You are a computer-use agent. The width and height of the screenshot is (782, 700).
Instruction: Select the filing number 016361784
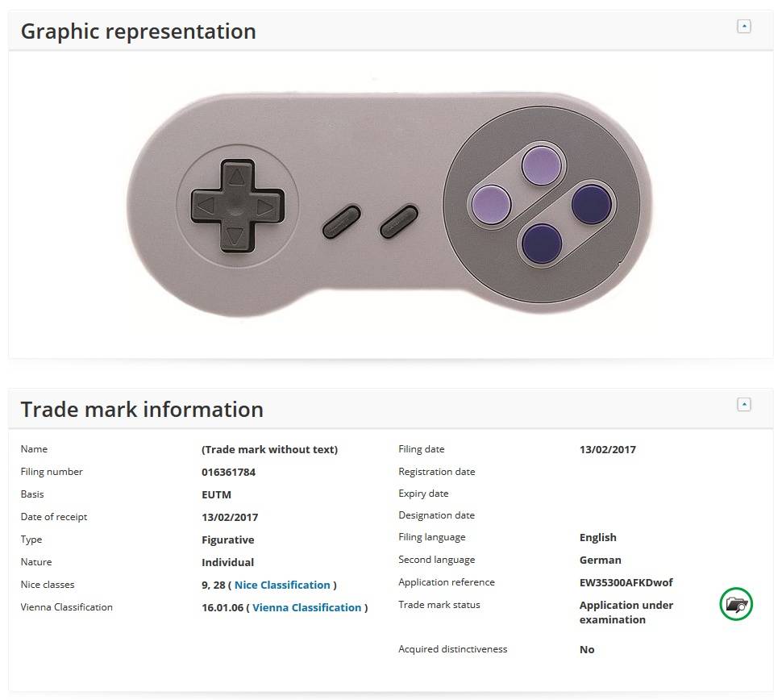(228, 472)
